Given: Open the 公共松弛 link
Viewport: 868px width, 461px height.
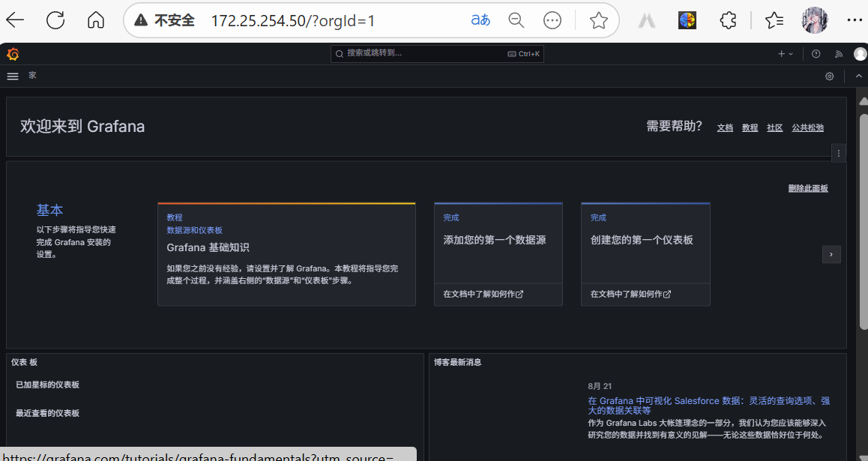Looking at the screenshot, I should point(807,128).
